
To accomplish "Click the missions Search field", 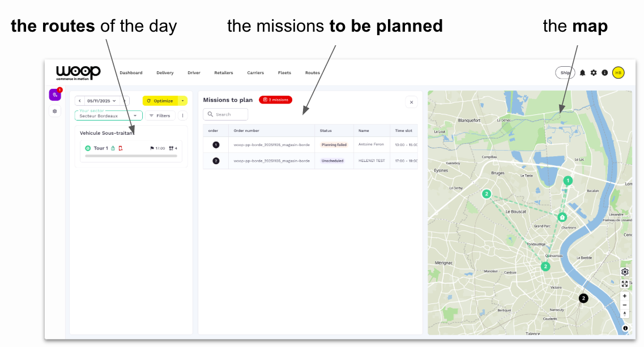I will click(225, 114).
